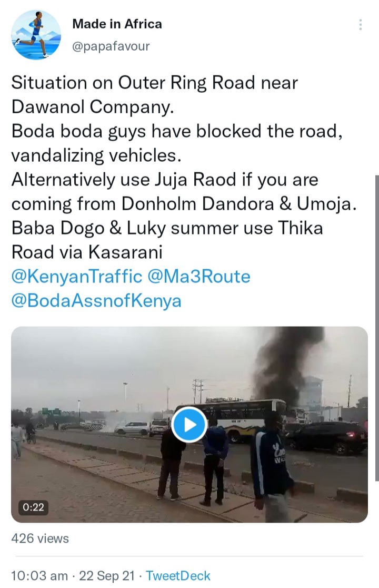Screen dimensions: 379x588
Task: Visit the @Ma3Route mentioned account
Action: [199, 277]
